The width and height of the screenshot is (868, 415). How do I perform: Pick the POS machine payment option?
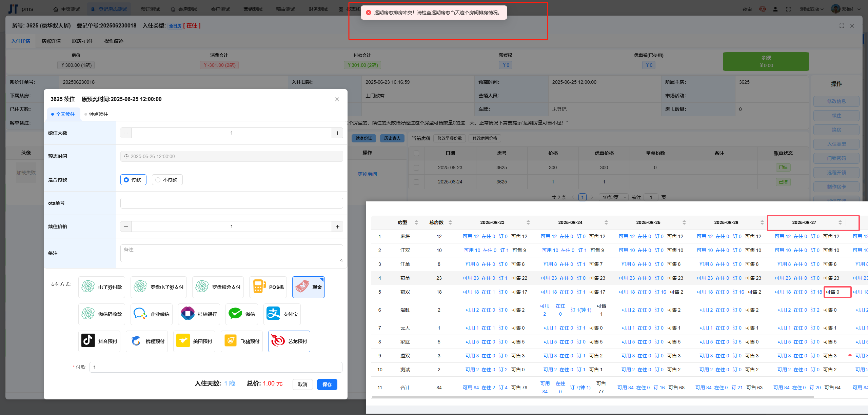(x=268, y=287)
